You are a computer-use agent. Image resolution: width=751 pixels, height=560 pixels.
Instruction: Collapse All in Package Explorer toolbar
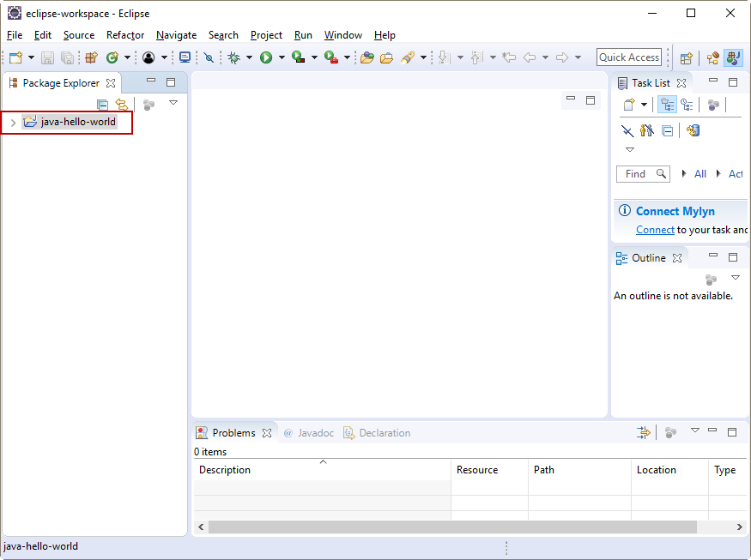coord(102,104)
